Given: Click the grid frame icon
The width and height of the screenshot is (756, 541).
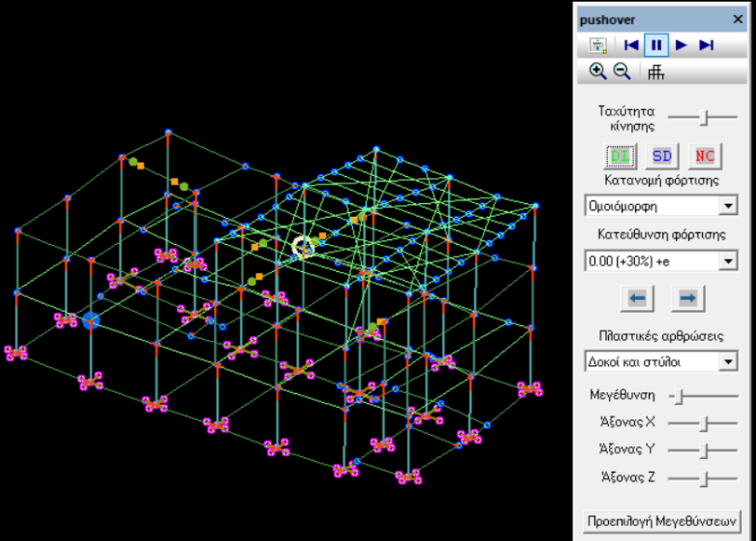Looking at the screenshot, I should coord(655,73).
